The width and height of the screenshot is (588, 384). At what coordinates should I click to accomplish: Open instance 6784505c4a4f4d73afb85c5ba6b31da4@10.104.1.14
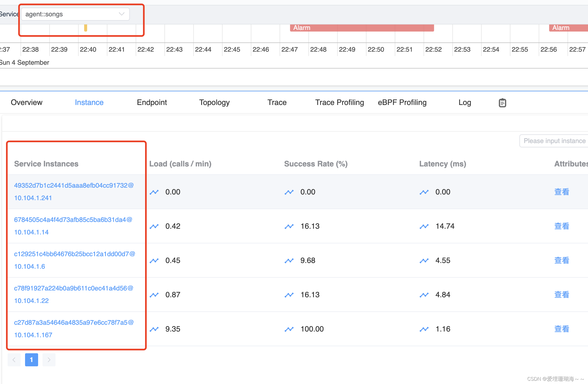pyautogui.click(x=73, y=226)
